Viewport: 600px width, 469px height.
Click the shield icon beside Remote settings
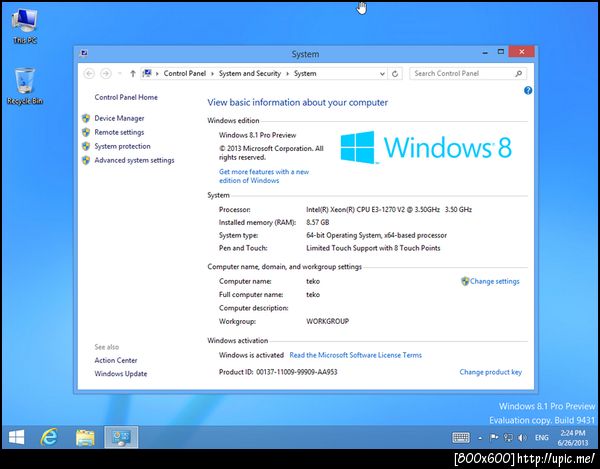pos(86,132)
